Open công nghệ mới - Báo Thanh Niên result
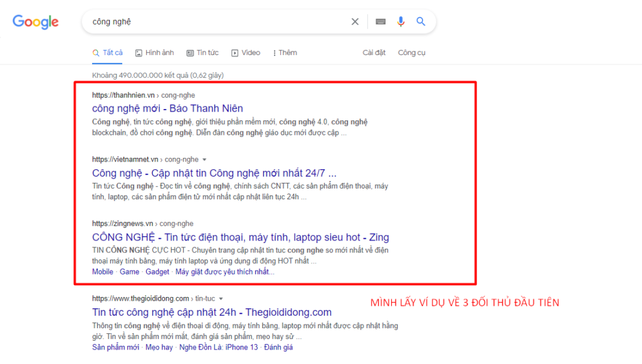The height and width of the screenshot is (364, 642). (x=167, y=108)
